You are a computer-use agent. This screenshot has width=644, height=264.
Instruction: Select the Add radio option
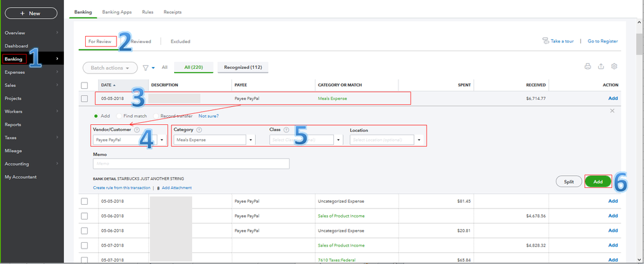pyautogui.click(x=97, y=116)
